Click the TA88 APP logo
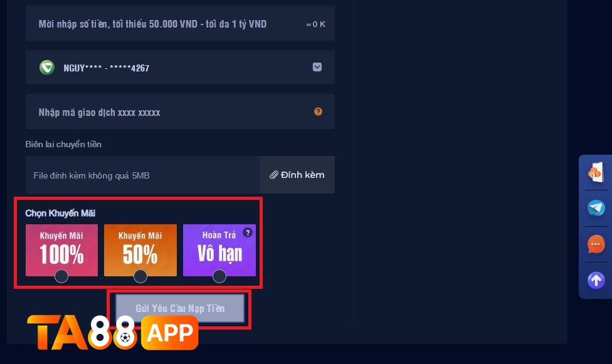612x364 pixels. click(113, 332)
